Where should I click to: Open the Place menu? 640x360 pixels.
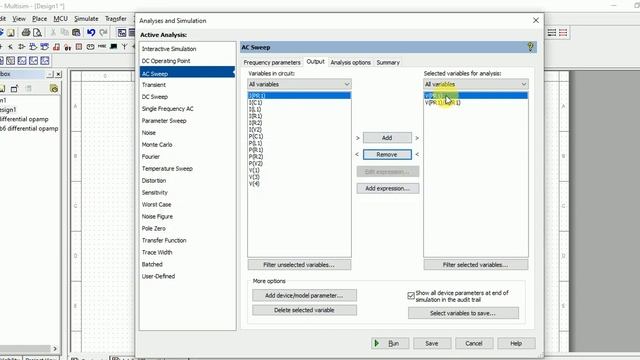coord(40,19)
